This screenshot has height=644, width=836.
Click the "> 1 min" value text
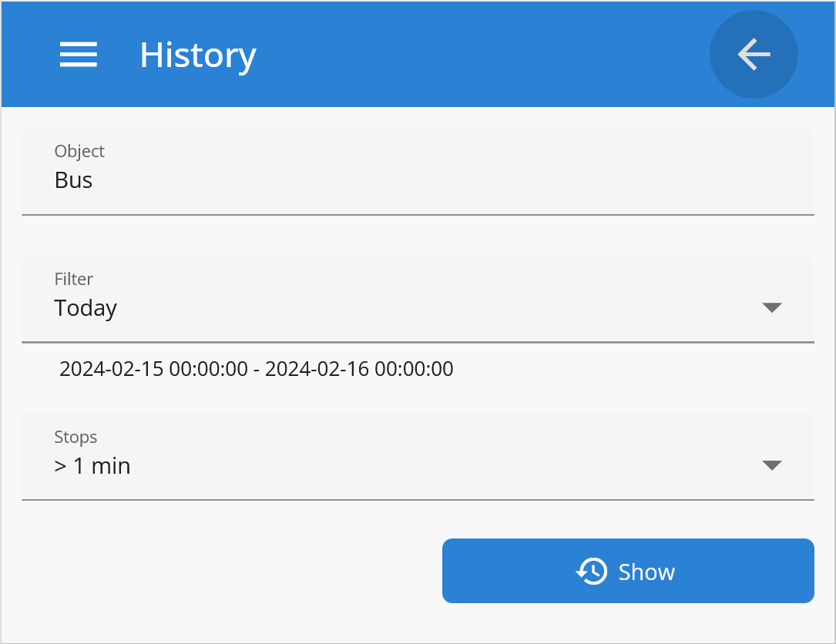coord(92,466)
